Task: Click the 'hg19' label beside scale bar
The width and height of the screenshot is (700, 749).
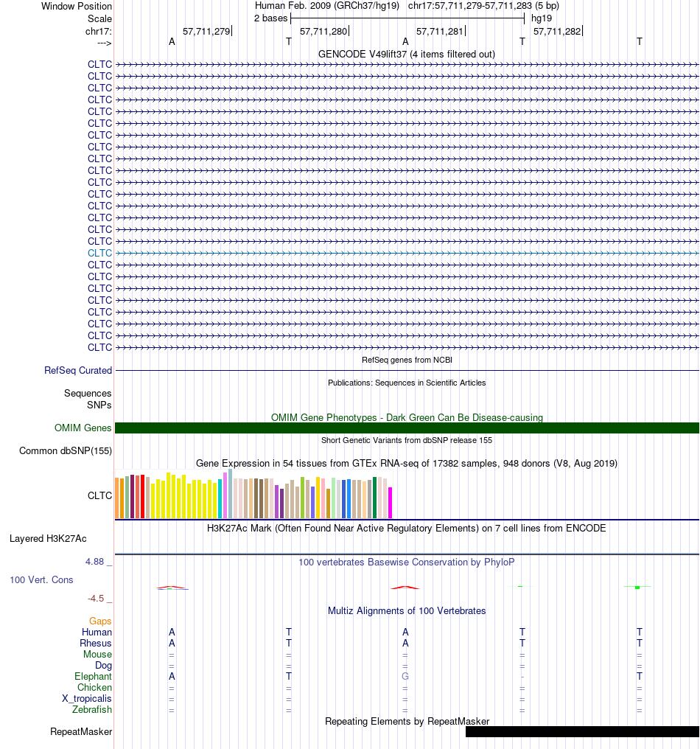Action: (x=541, y=18)
